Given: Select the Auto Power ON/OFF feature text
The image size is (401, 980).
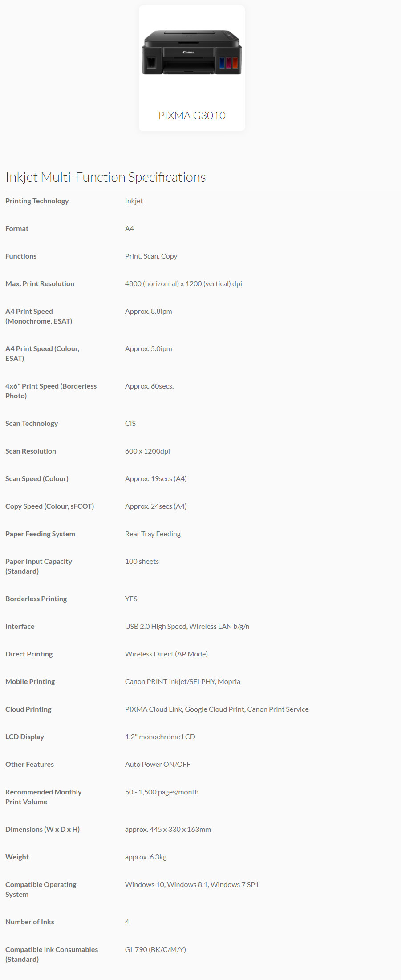Looking at the screenshot, I should (158, 765).
